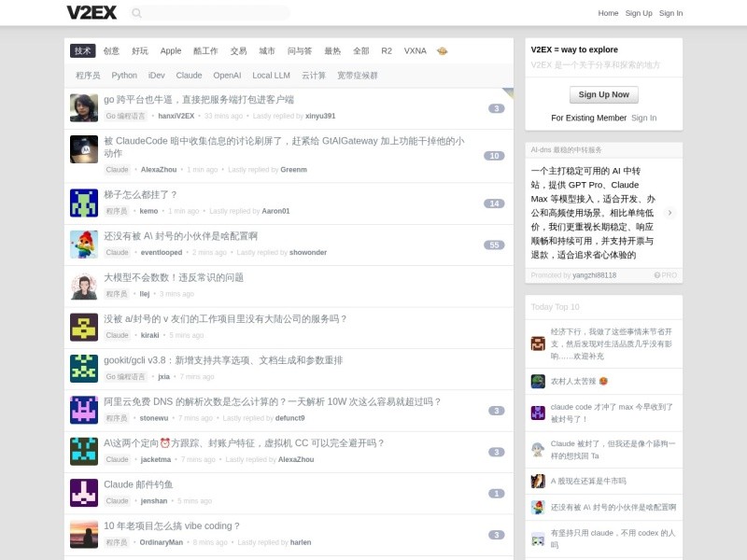Open the Python sub-node link
The height and width of the screenshot is (560, 747).
click(124, 76)
